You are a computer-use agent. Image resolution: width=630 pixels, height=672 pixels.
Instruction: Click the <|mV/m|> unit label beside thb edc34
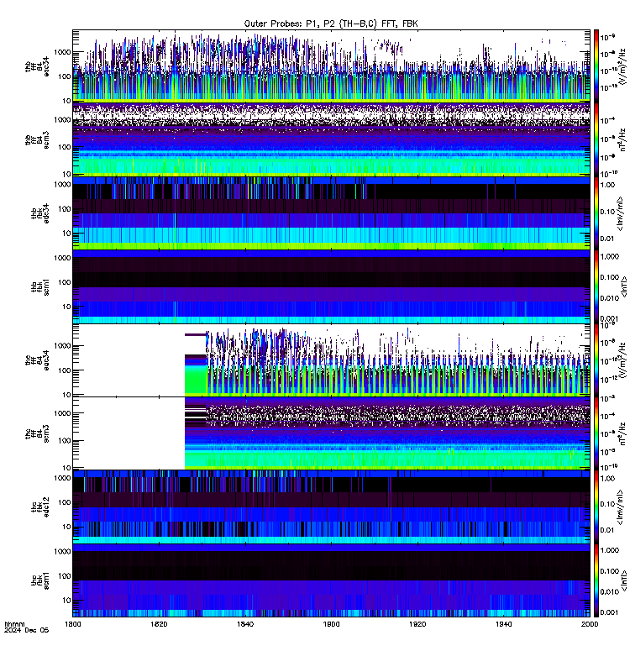(x=620, y=213)
